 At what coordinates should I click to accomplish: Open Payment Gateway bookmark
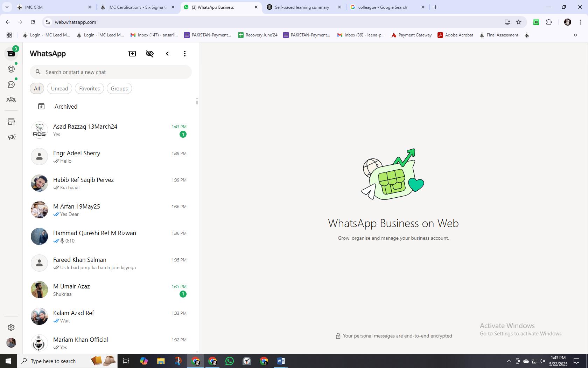pos(411,35)
